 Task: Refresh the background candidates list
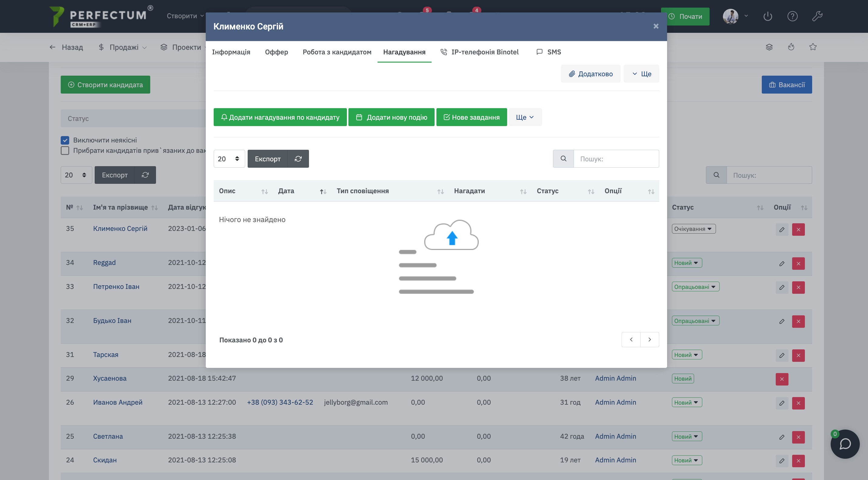click(x=145, y=175)
